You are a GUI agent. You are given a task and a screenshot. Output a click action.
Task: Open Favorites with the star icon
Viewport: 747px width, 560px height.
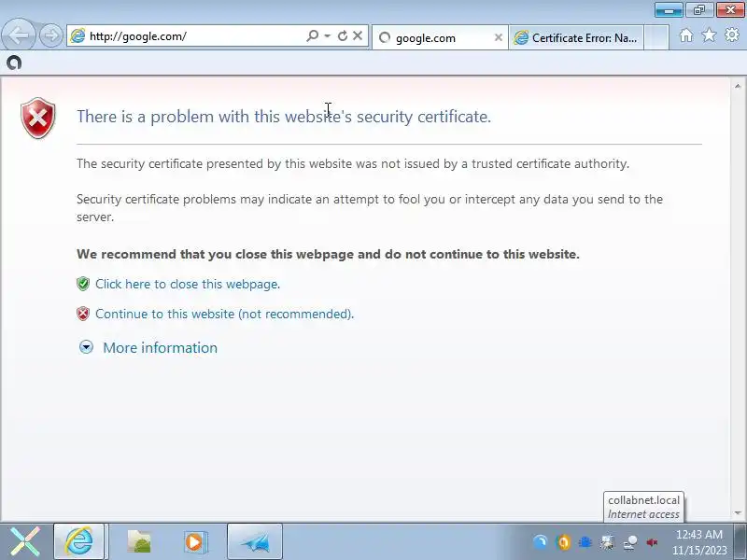709,35
